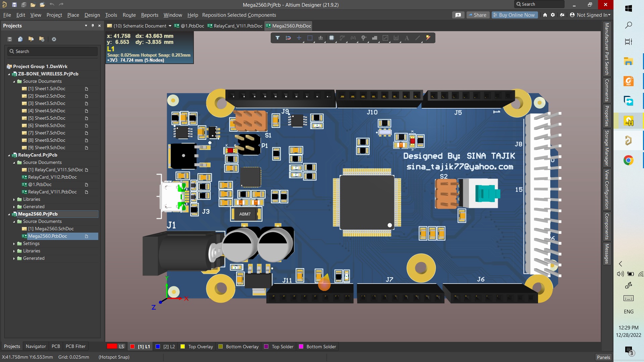644x362 pixels.
Task: Click the align objects bar-chart icon
Action: click(x=321, y=38)
